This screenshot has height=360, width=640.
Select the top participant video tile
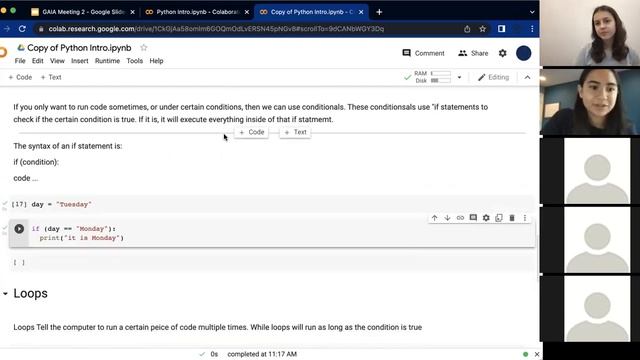tap(590, 33)
